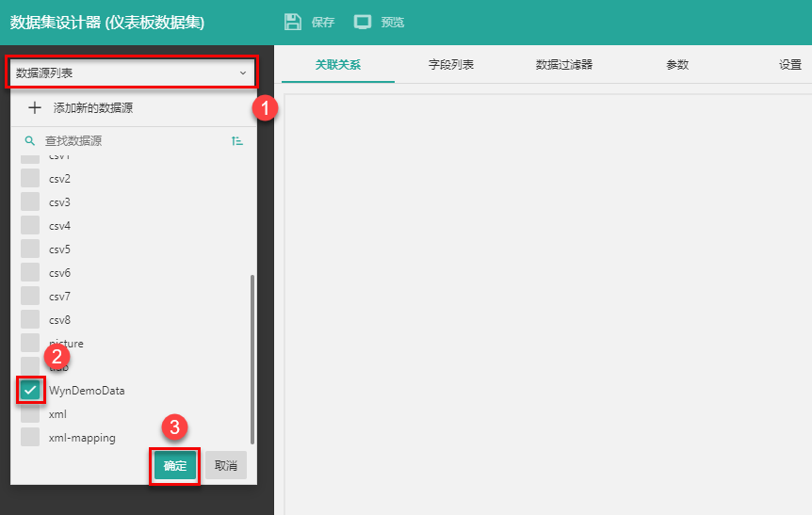Click the plus icon to add data source
812x515 pixels.
pyautogui.click(x=35, y=108)
